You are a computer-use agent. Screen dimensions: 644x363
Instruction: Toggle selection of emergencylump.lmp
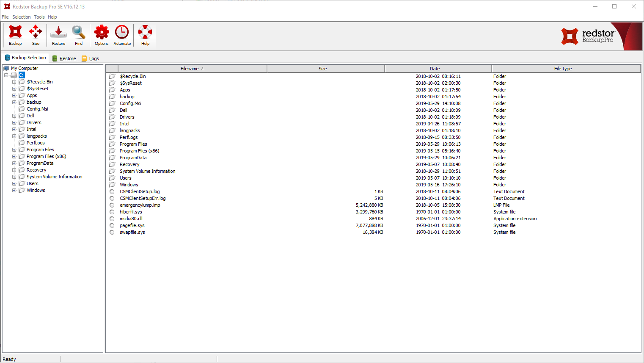point(112,205)
